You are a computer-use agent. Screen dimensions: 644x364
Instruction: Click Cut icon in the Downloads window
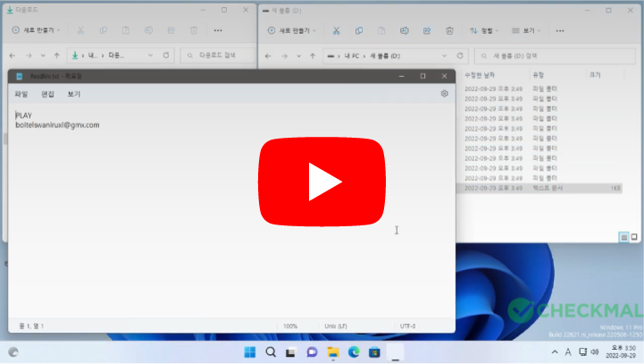tap(80, 30)
